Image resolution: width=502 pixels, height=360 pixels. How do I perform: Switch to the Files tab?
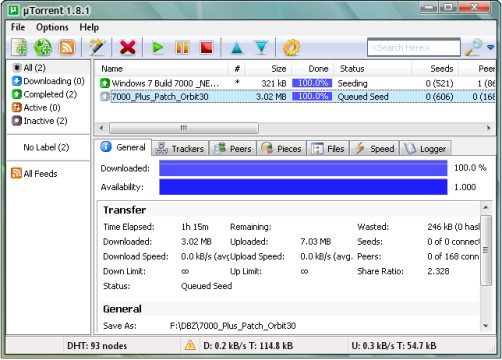pos(328,149)
